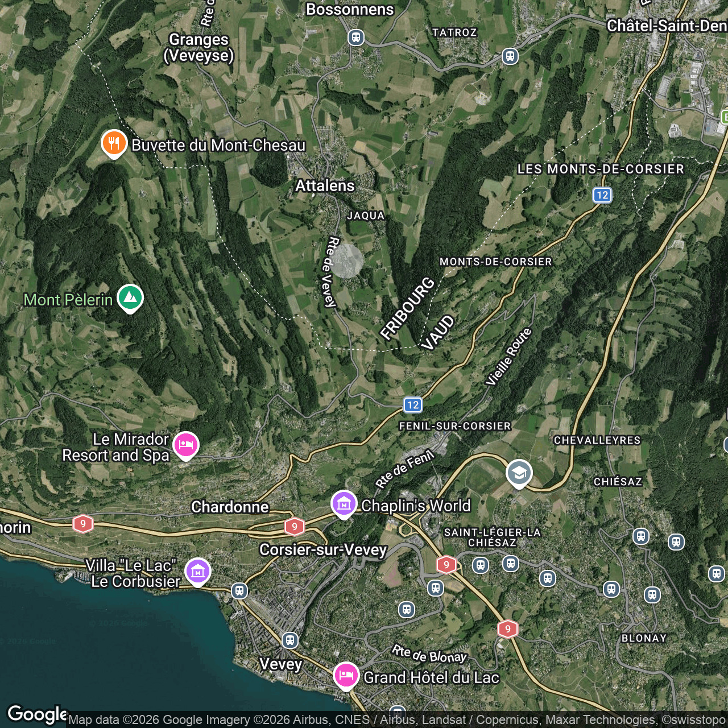
Task: Open the Grand Hôtel du Lac hotel pin
Action: click(346, 675)
